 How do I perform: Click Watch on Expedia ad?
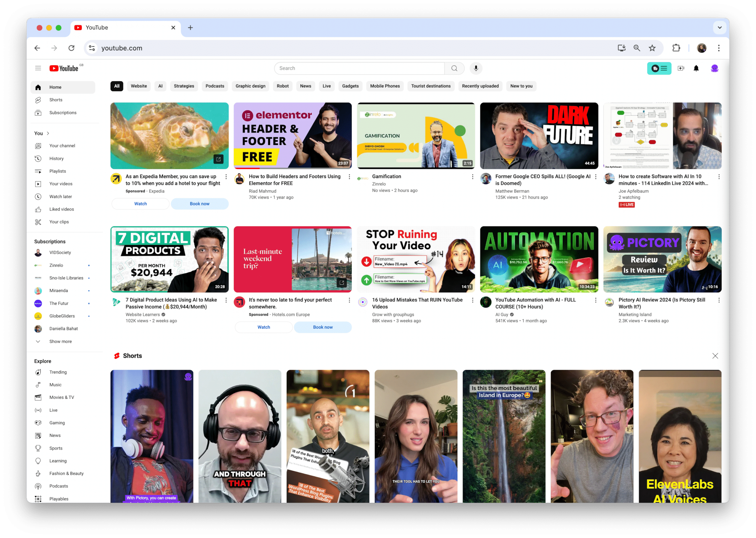pyautogui.click(x=141, y=204)
